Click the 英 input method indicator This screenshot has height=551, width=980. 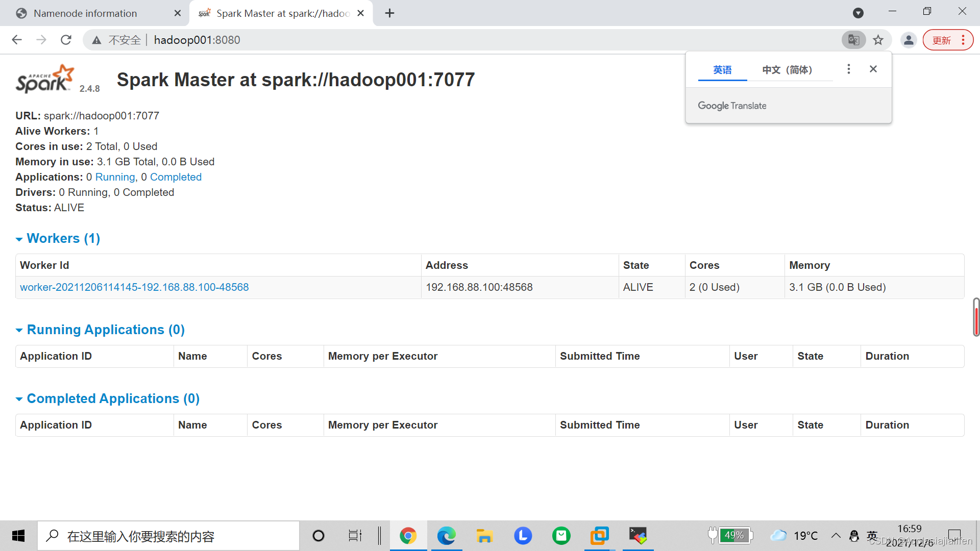872,536
